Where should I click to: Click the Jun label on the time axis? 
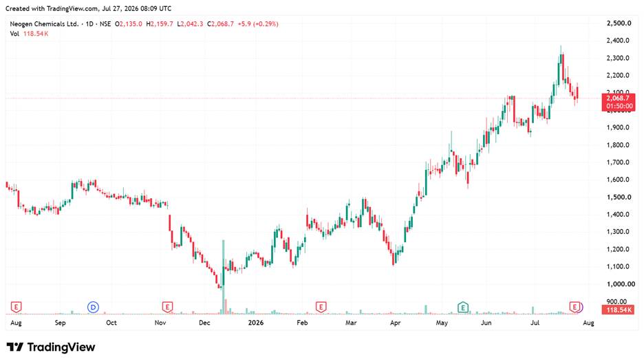click(486, 323)
